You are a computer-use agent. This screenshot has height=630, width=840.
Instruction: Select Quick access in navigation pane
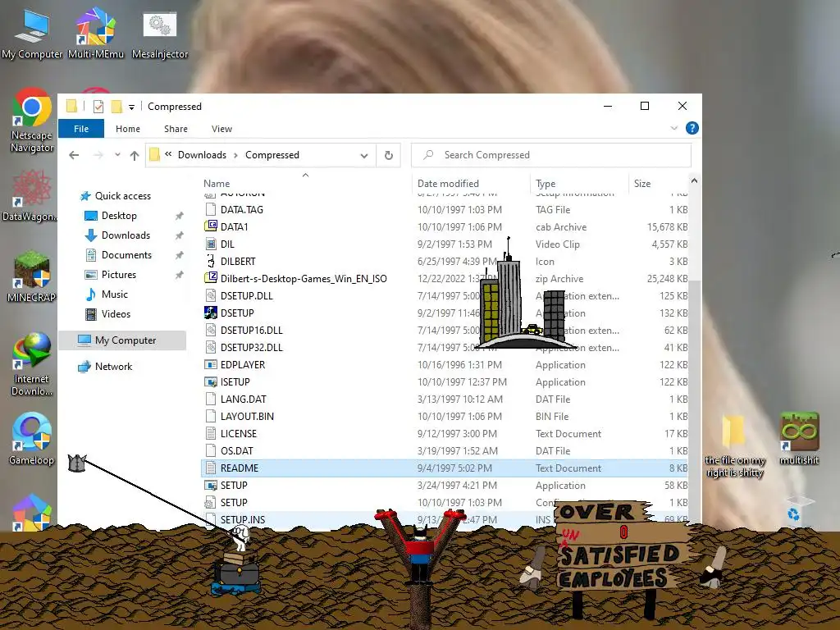click(x=123, y=196)
